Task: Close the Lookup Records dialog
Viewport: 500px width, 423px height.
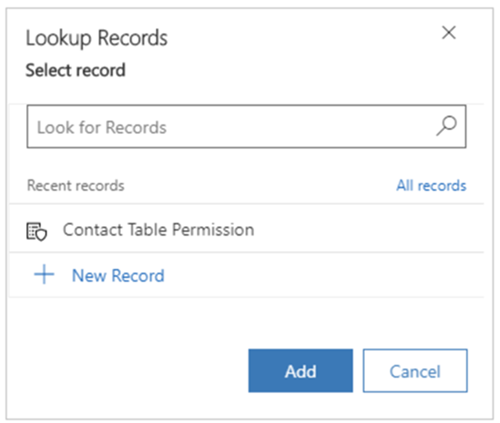Action: click(x=449, y=33)
